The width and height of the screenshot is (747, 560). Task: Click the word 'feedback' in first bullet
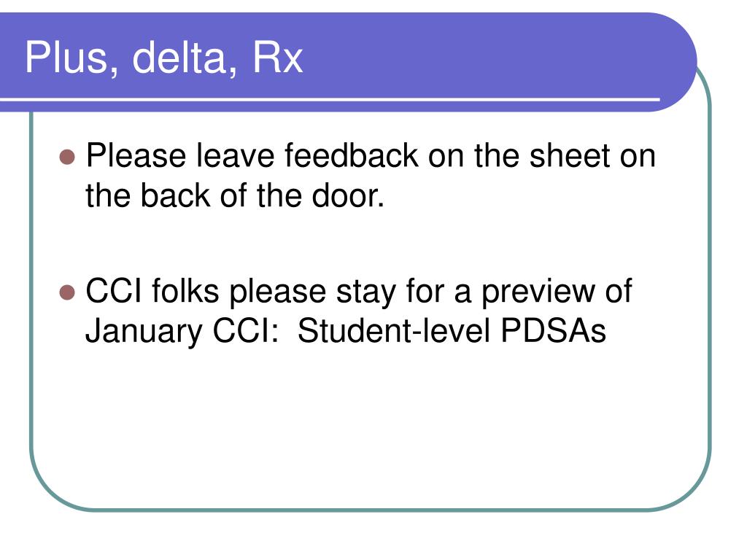pyautogui.click(x=352, y=155)
